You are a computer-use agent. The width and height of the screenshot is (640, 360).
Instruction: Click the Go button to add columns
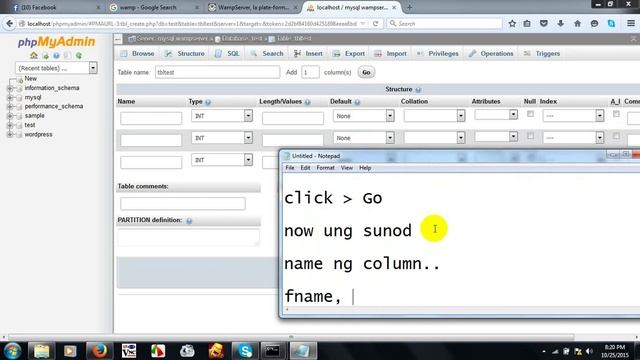click(x=366, y=72)
